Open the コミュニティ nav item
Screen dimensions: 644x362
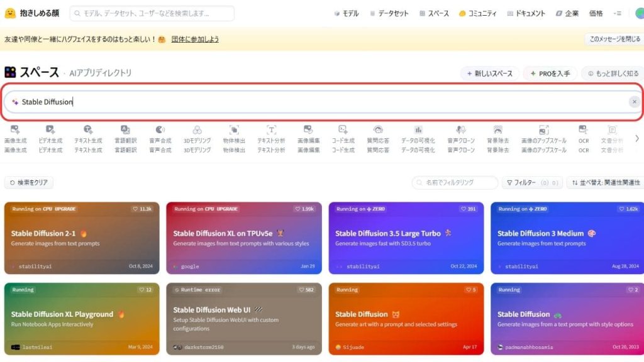tap(478, 14)
